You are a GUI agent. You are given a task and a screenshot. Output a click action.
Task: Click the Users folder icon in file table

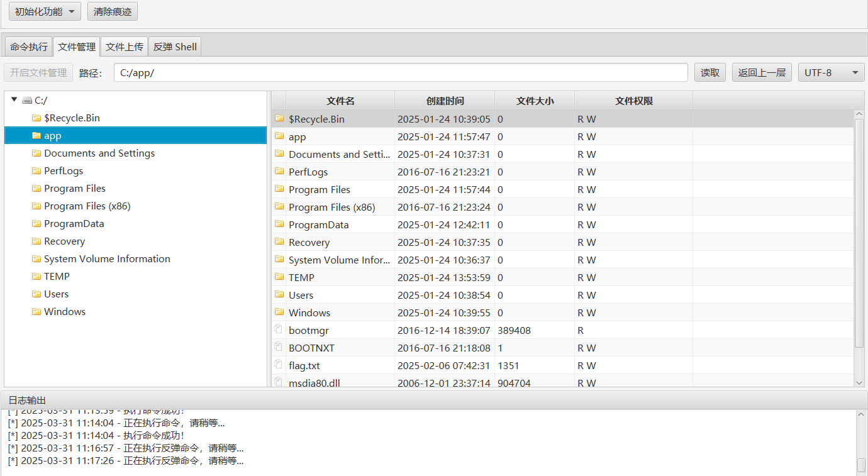point(279,294)
